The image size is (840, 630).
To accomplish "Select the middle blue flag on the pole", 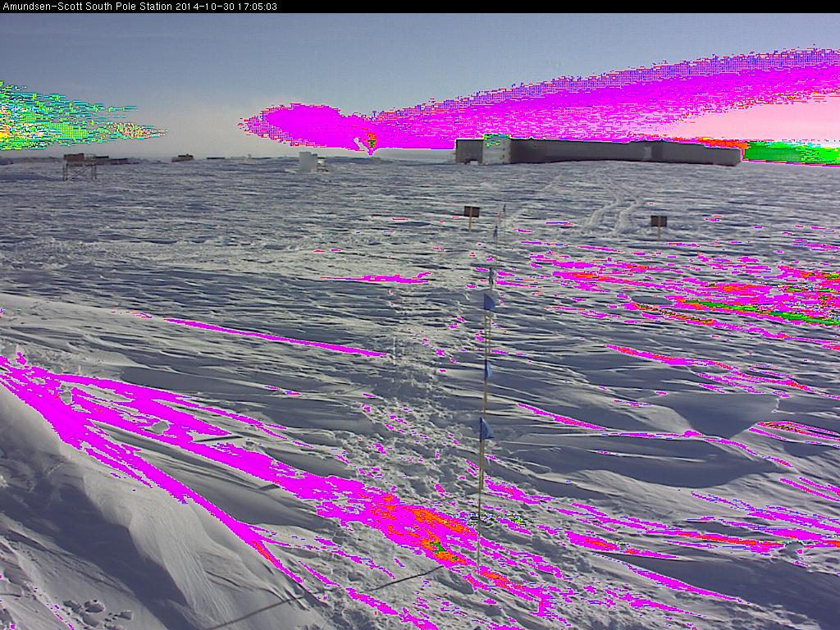I will coord(487,370).
